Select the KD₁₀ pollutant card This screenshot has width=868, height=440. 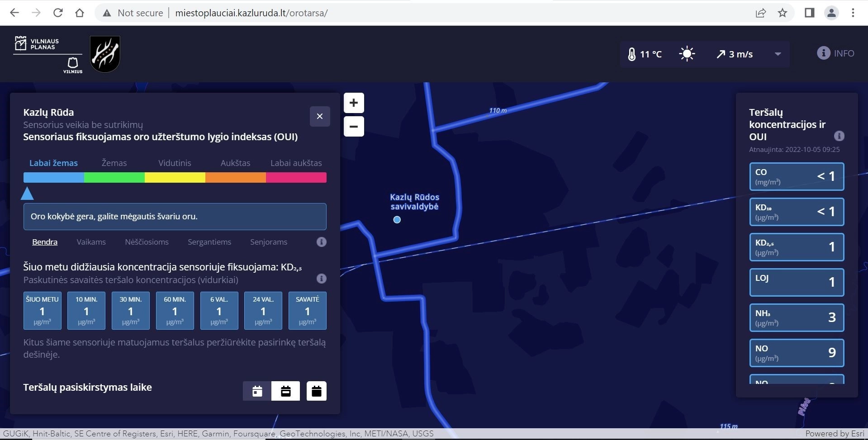pos(797,212)
